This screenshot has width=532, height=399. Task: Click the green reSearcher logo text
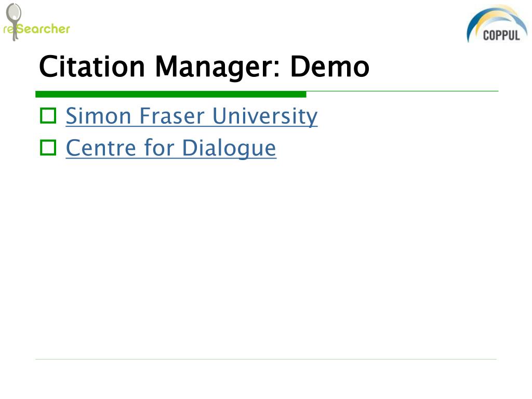pos(37,29)
